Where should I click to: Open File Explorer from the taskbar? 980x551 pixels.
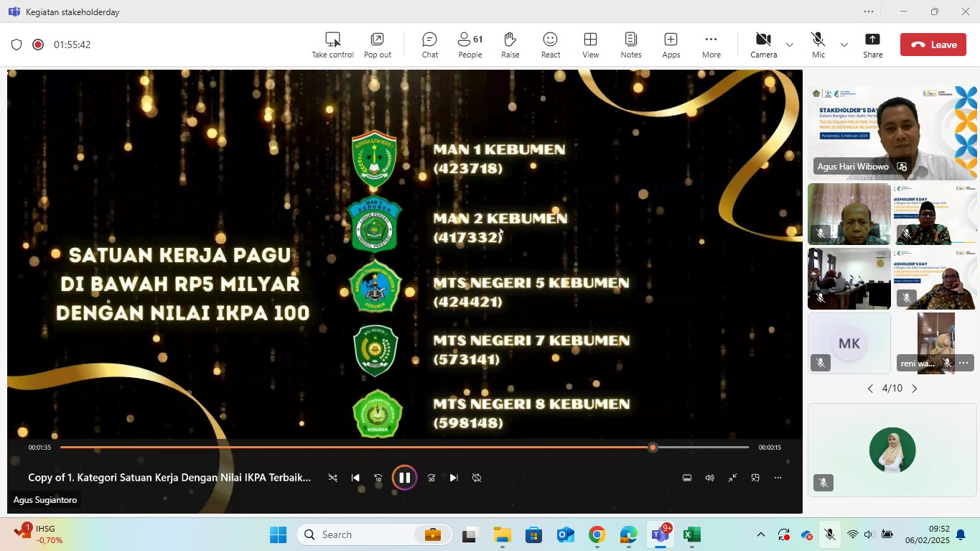click(x=502, y=534)
